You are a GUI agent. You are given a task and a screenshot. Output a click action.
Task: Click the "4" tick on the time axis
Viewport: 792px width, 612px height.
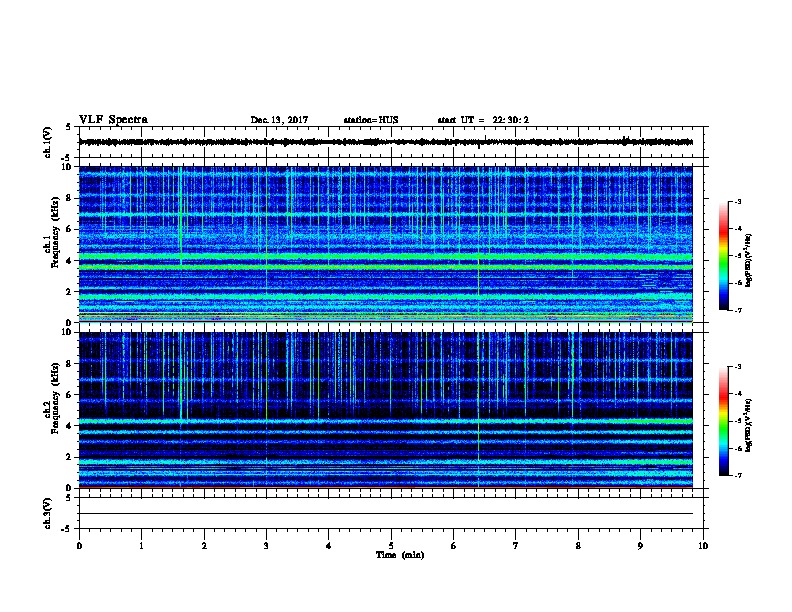click(x=329, y=546)
